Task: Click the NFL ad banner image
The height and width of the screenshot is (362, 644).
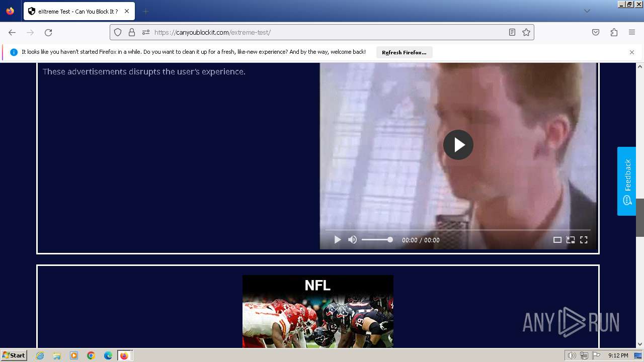Action: (318, 311)
